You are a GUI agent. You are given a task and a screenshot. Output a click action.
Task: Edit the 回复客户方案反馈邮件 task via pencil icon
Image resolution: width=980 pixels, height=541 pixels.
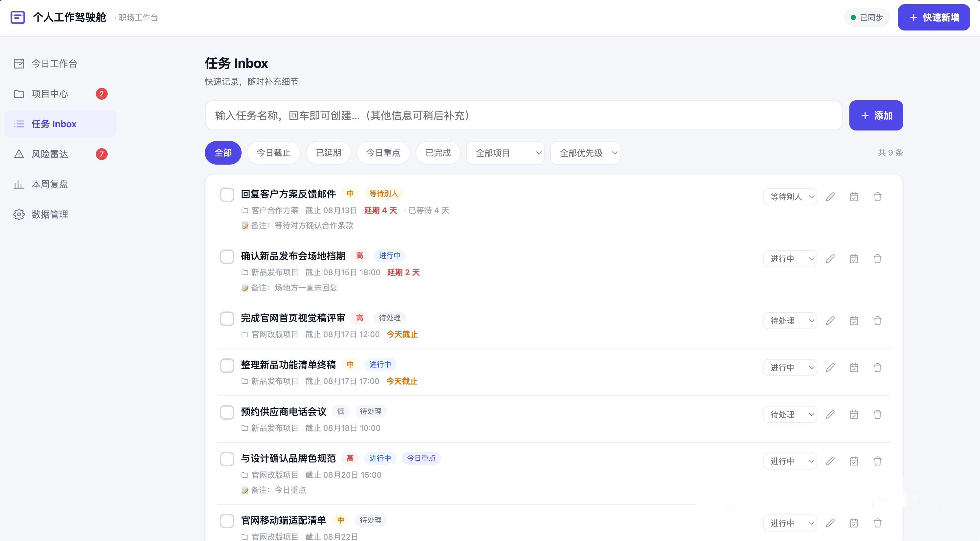(x=830, y=196)
